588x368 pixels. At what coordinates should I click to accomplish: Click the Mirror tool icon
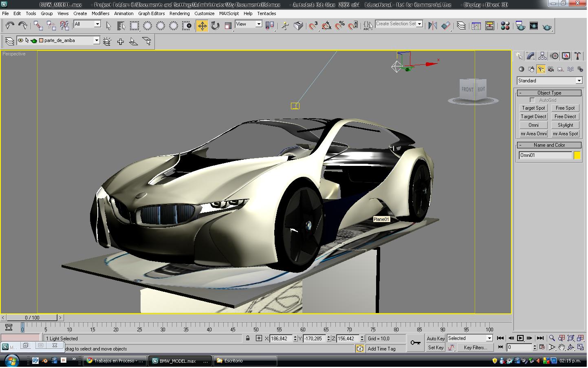[x=433, y=26]
